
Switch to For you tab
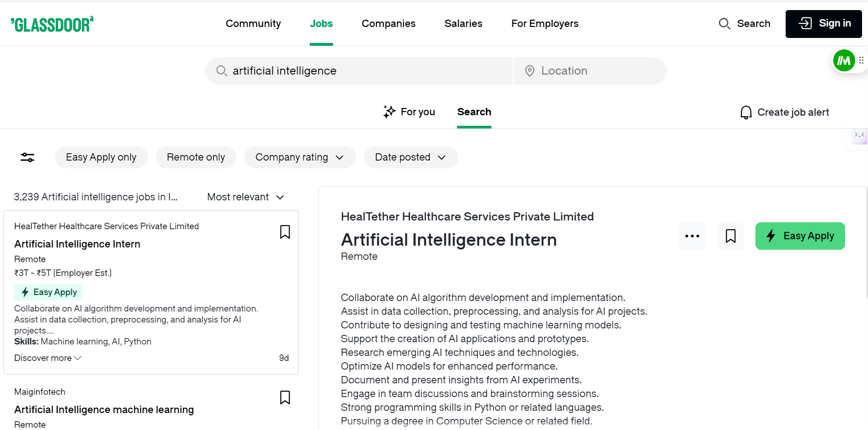tap(409, 112)
